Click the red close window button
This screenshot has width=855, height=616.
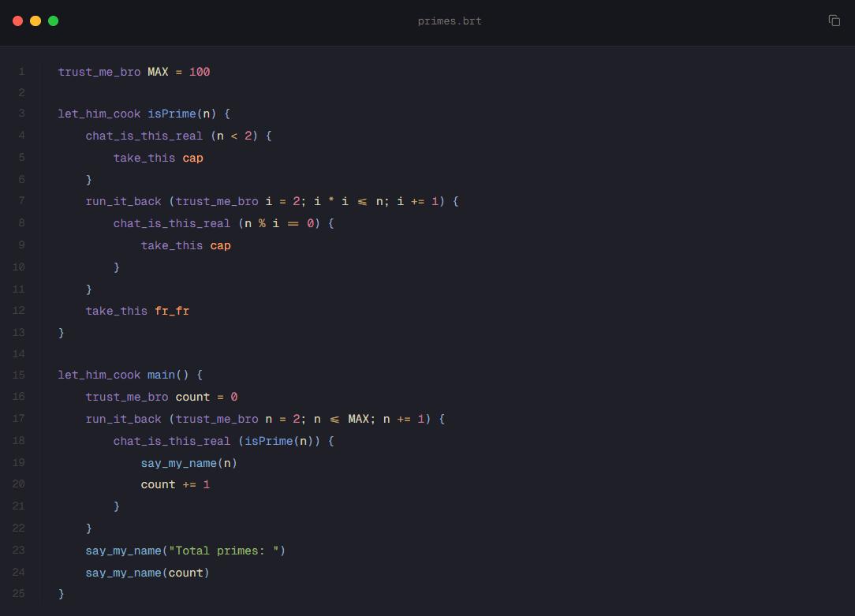tap(18, 21)
